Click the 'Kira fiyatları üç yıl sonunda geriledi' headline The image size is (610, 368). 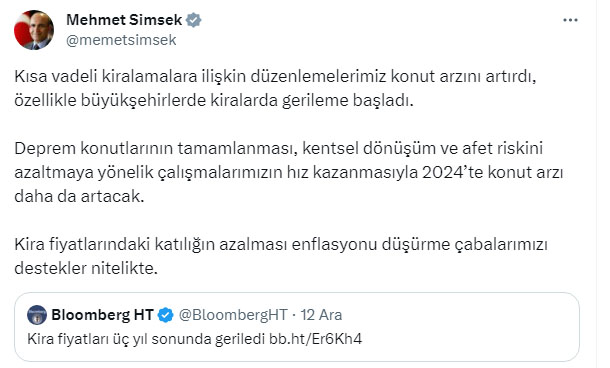pos(146,339)
